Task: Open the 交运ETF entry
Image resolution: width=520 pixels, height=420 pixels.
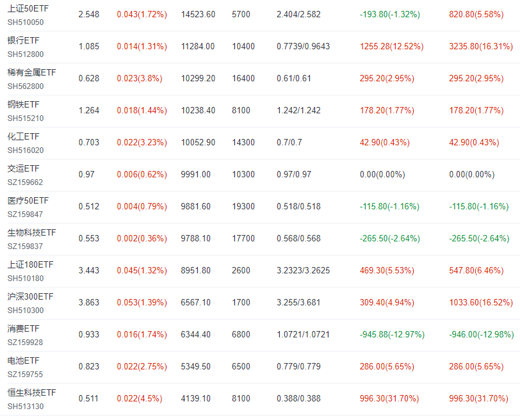Action: tap(23, 168)
